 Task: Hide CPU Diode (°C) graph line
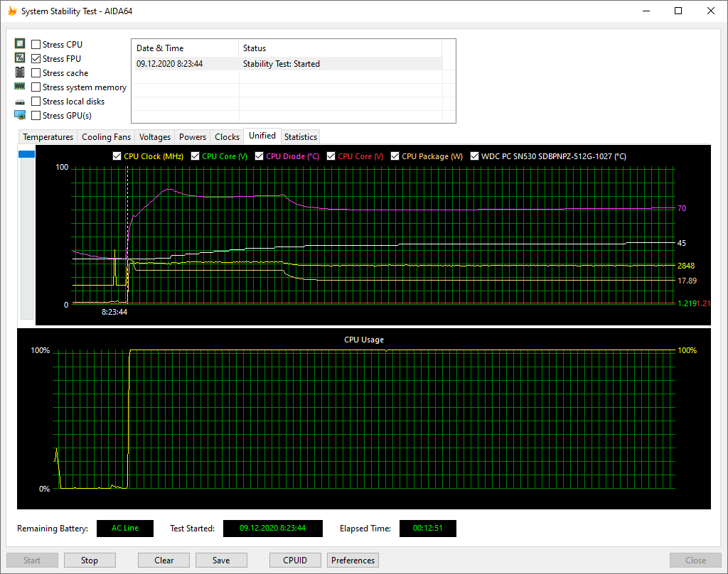(259, 156)
